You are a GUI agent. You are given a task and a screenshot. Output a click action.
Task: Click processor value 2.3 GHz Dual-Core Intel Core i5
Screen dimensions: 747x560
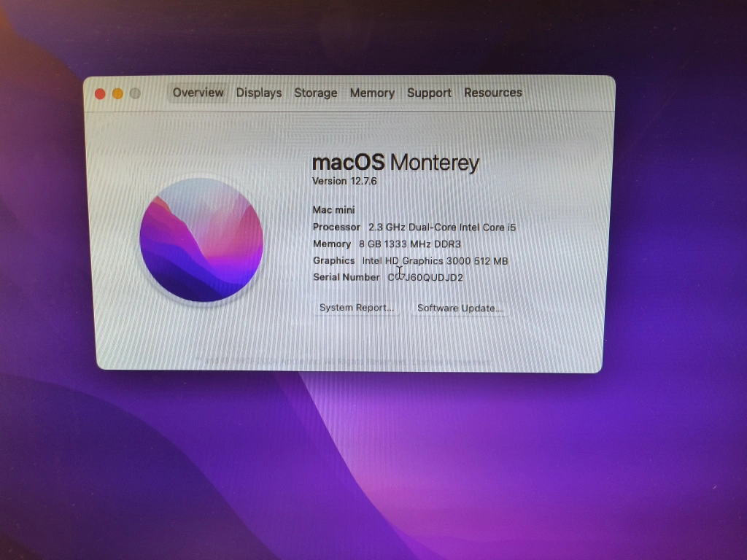[x=442, y=227]
